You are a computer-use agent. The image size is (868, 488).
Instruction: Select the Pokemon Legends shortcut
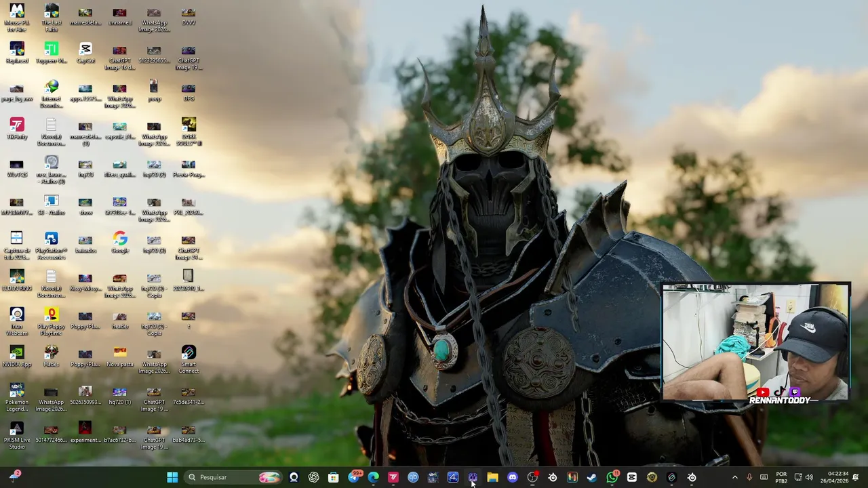point(17,398)
